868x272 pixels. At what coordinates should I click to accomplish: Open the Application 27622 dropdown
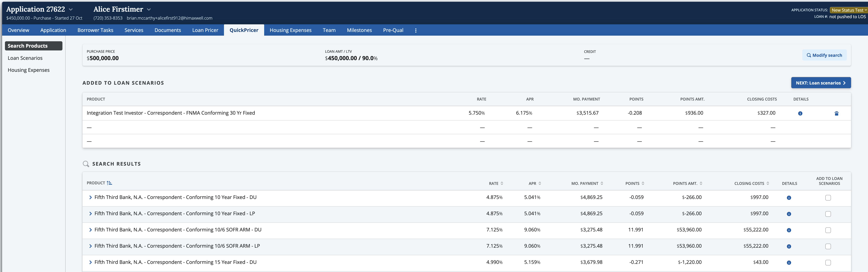(71, 10)
